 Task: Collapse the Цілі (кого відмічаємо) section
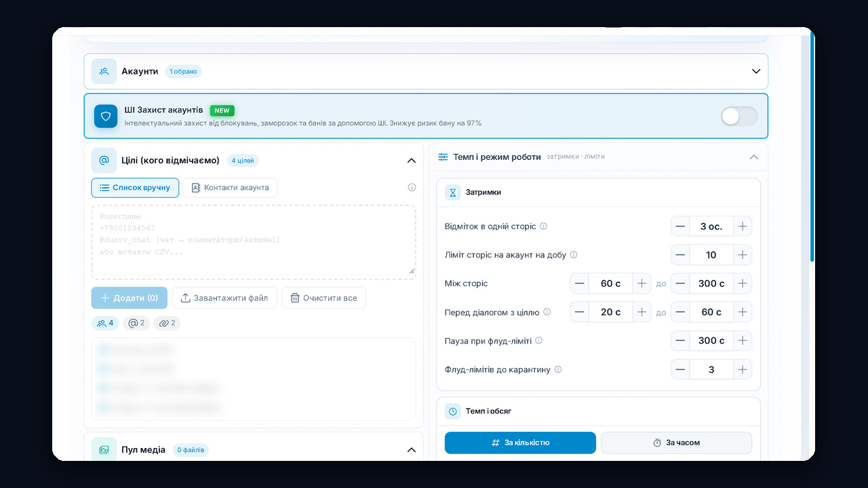411,161
